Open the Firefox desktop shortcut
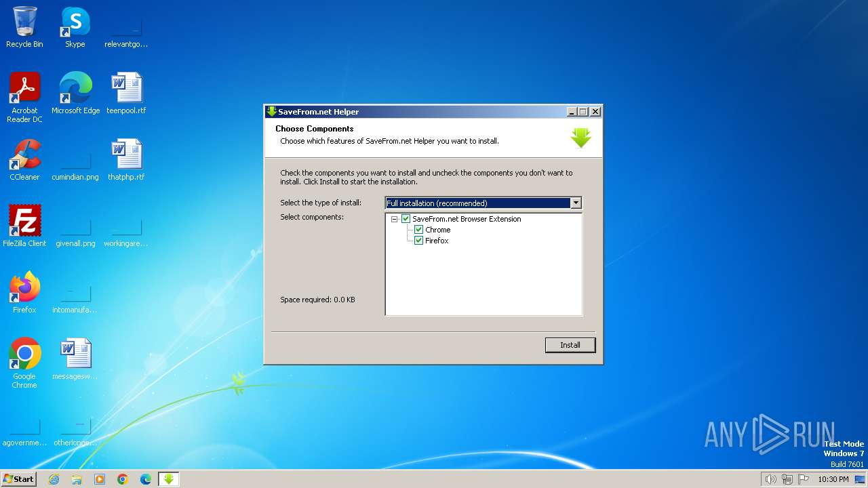 pos(24,293)
